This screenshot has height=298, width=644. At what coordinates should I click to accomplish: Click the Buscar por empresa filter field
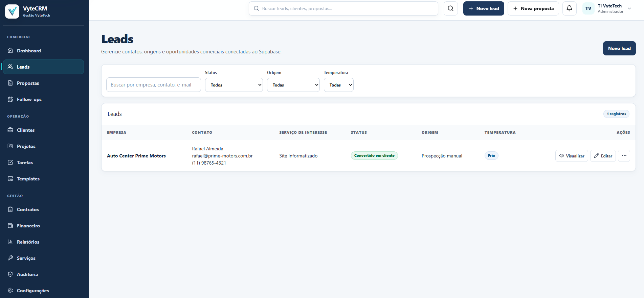pyautogui.click(x=154, y=85)
